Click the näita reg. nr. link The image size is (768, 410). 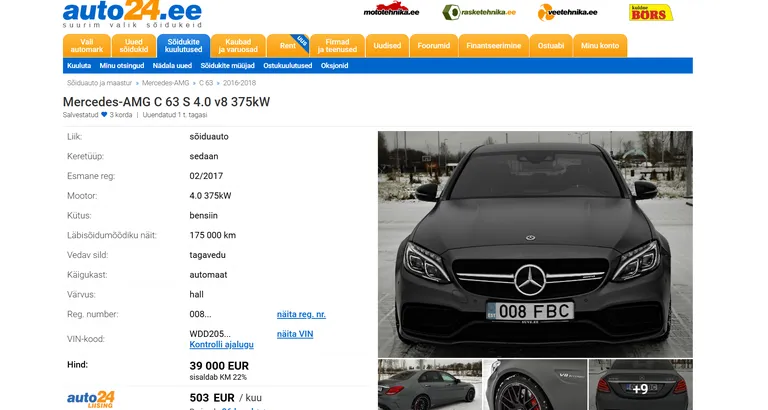[301, 314]
